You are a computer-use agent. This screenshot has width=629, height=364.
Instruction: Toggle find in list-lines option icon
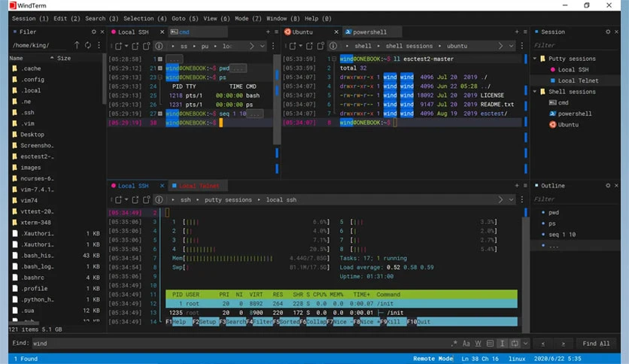(491, 344)
